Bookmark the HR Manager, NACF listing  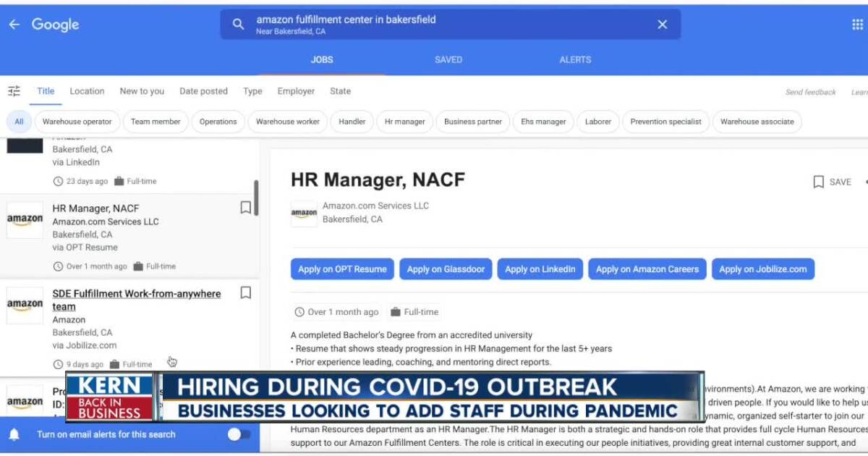click(x=246, y=208)
